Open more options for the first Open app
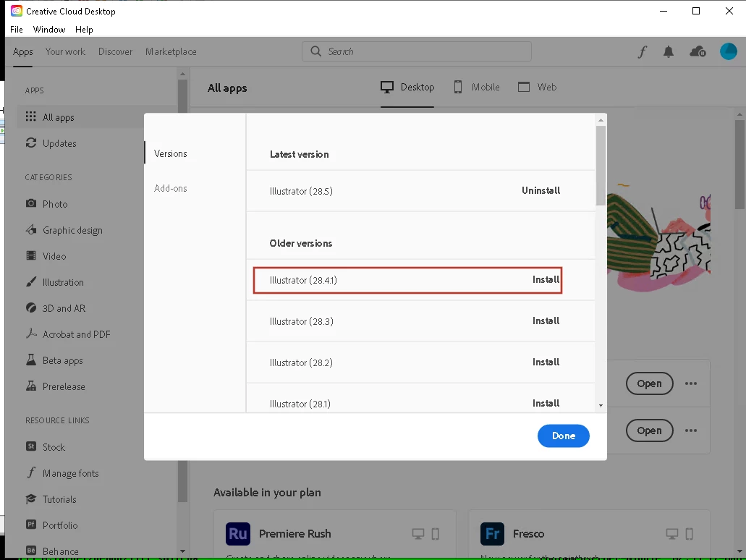 point(691,383)
